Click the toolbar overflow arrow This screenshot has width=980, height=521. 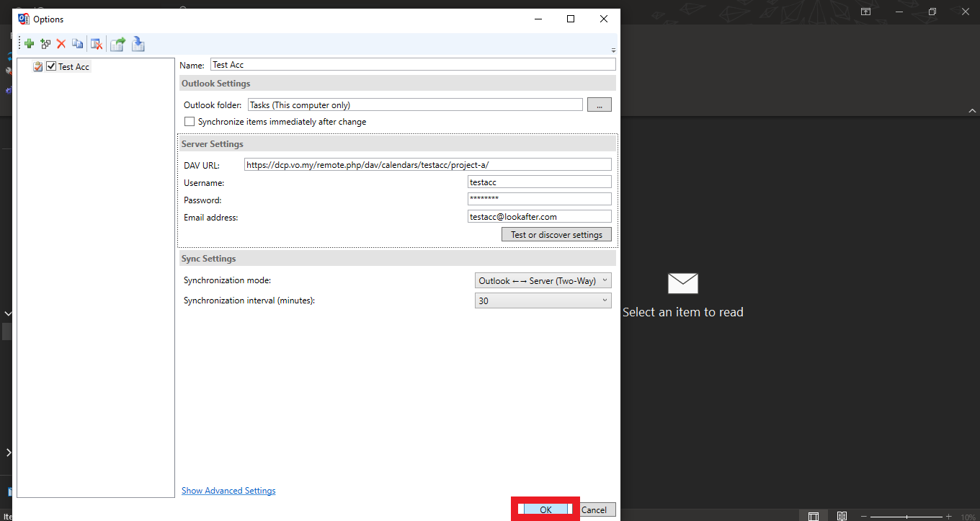tap(613, 50)
